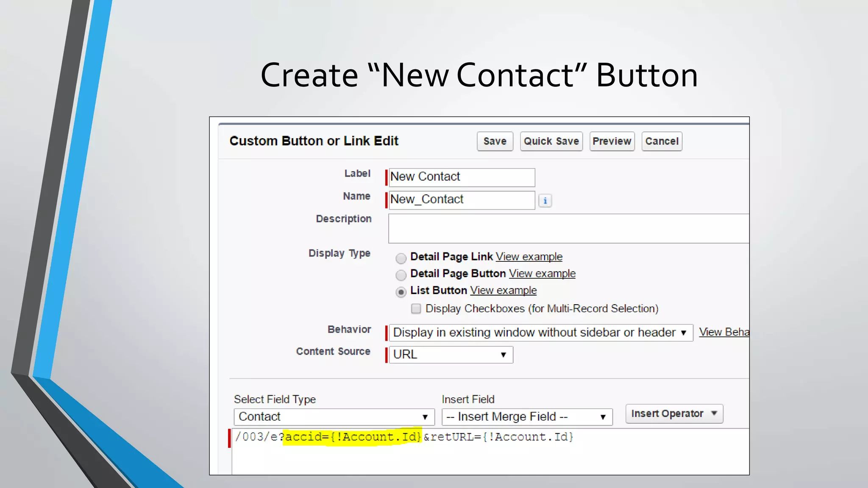Open View example link for Detail Page Link
868x488 pixels.
pos(529,257)
